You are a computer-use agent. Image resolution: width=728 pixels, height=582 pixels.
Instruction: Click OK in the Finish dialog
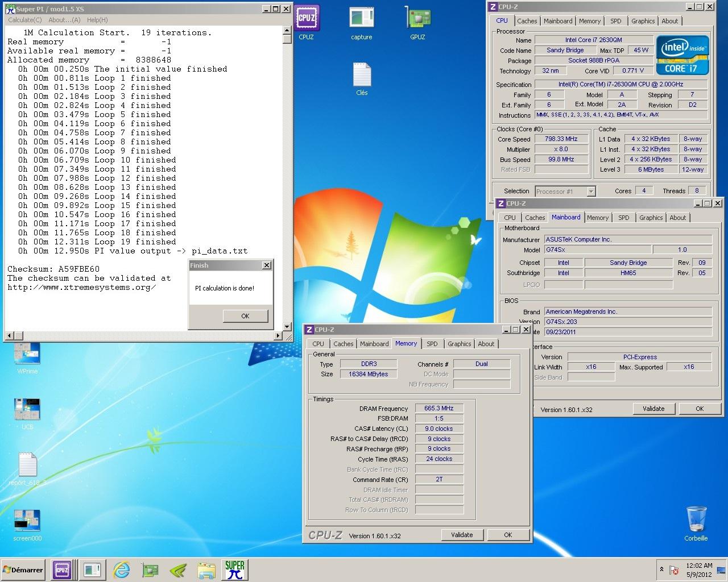pyautogui.click(x=245, y=316)
